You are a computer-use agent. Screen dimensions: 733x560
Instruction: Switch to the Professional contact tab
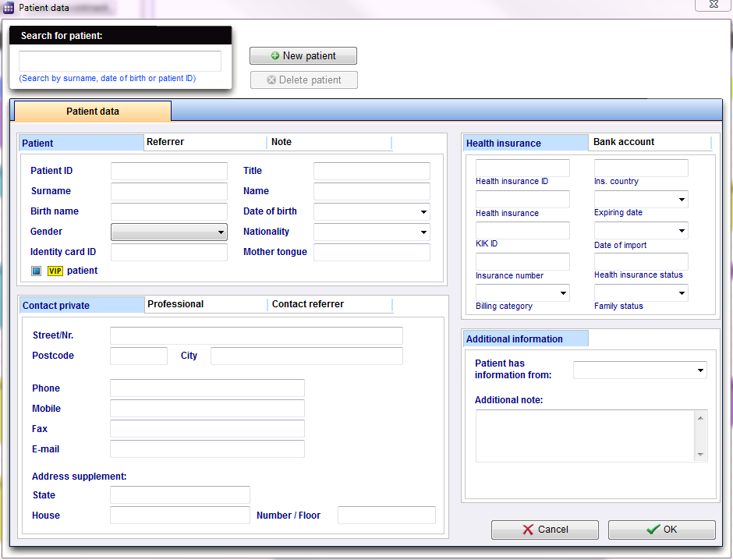click(206, 304)
